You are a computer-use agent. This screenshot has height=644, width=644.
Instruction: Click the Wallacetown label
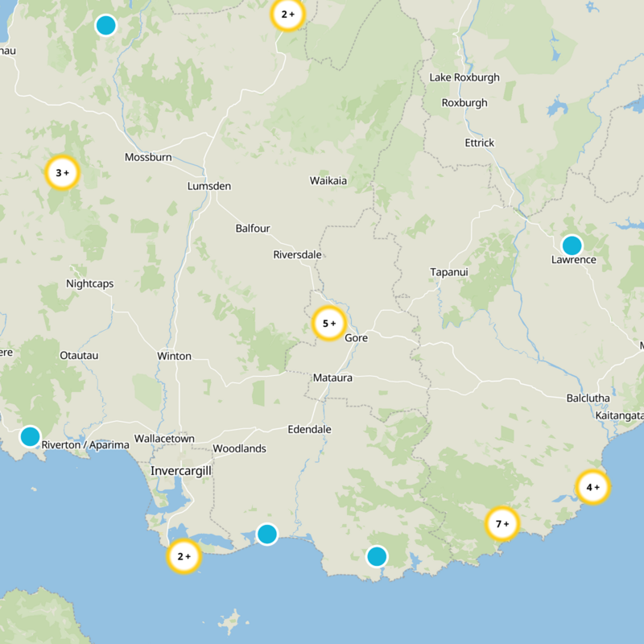point(164,439)
